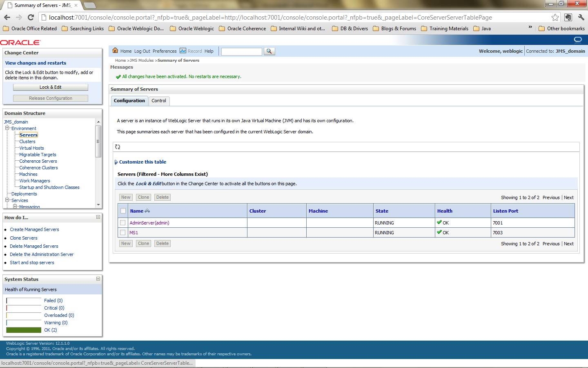Switch to the Control tab

(159, 101)
